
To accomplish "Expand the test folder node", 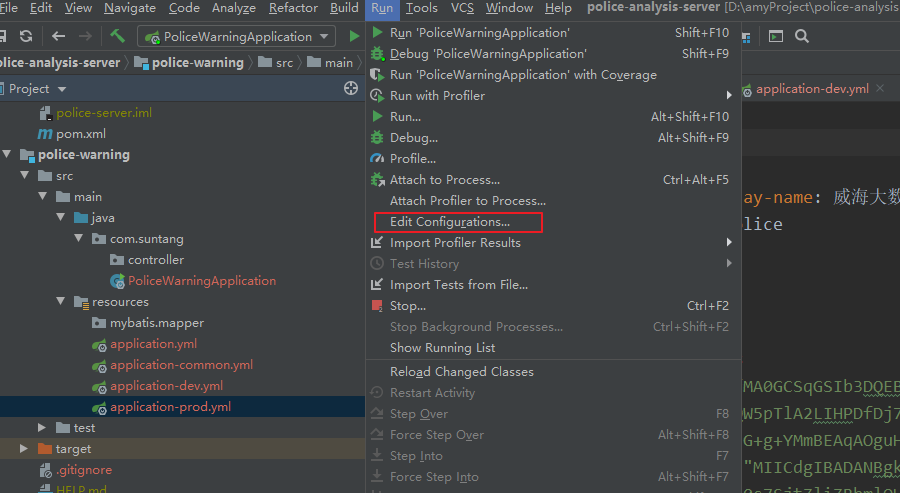I will coord(42,428).
